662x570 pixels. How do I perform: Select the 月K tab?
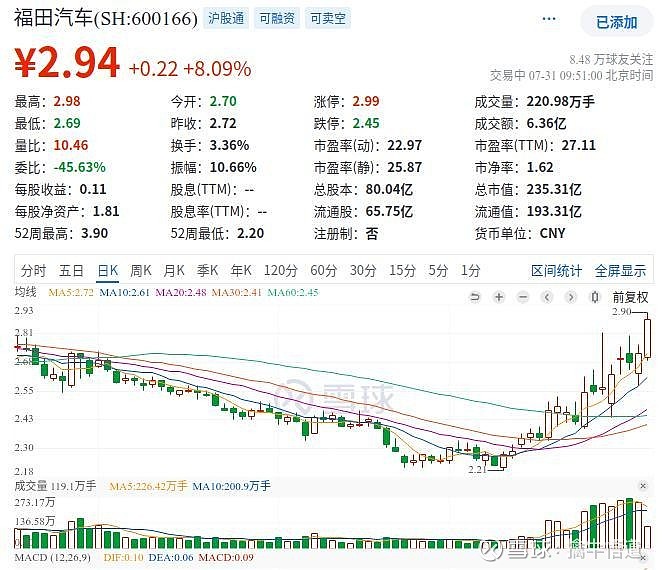coord(174,270)
